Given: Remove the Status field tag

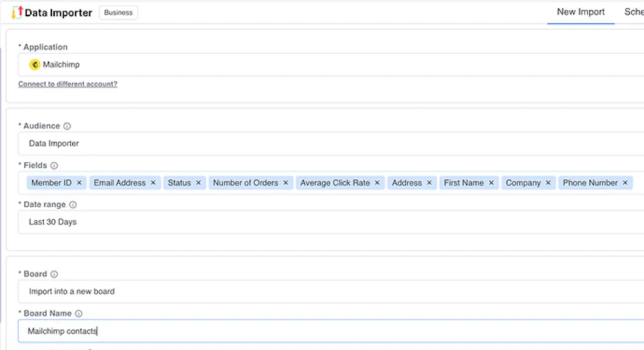Looking at the screenshot, I should point(198,182).
